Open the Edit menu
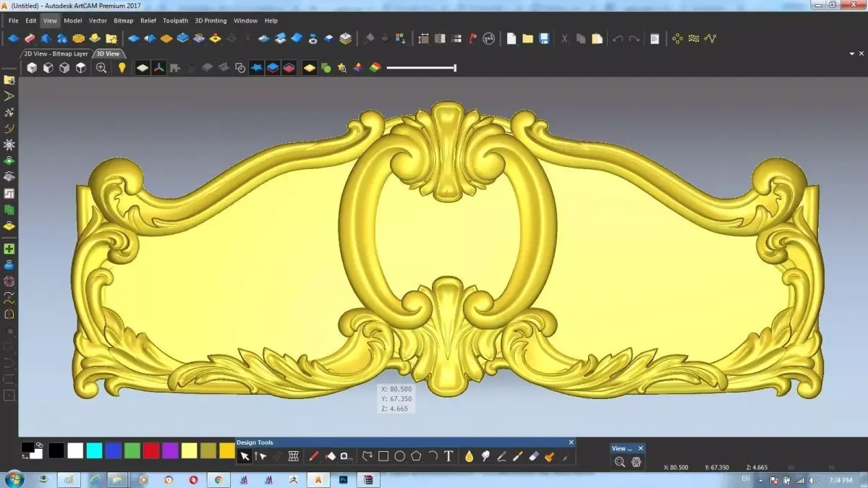 31,21
